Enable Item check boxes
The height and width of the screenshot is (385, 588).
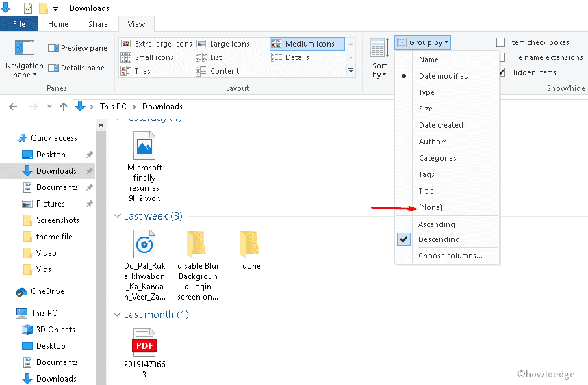pos(500,42)
